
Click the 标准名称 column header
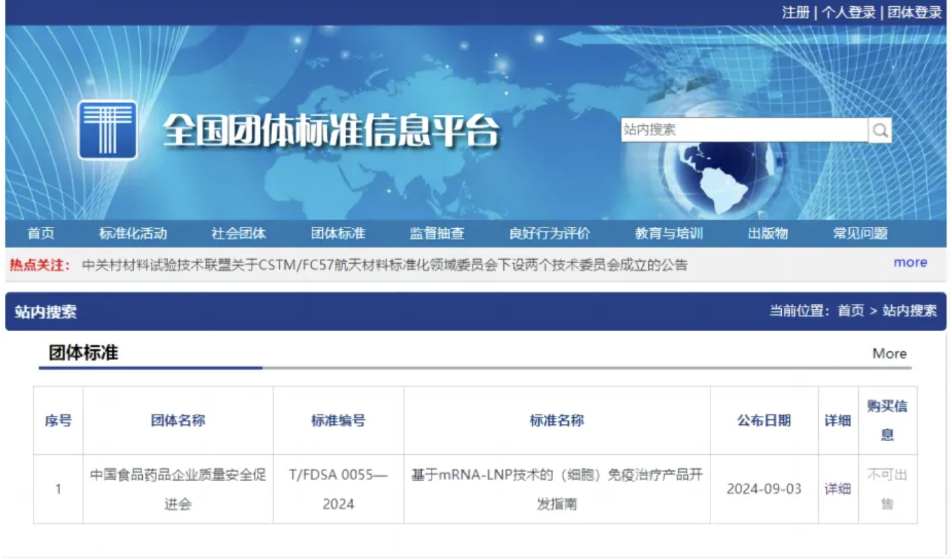click(x=557, y=421)
